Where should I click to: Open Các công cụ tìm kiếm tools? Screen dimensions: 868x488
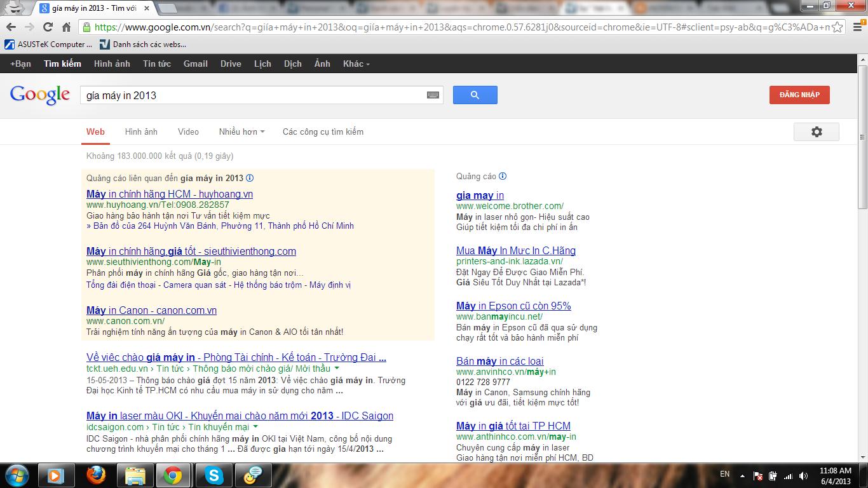click(x=323, y=132)
